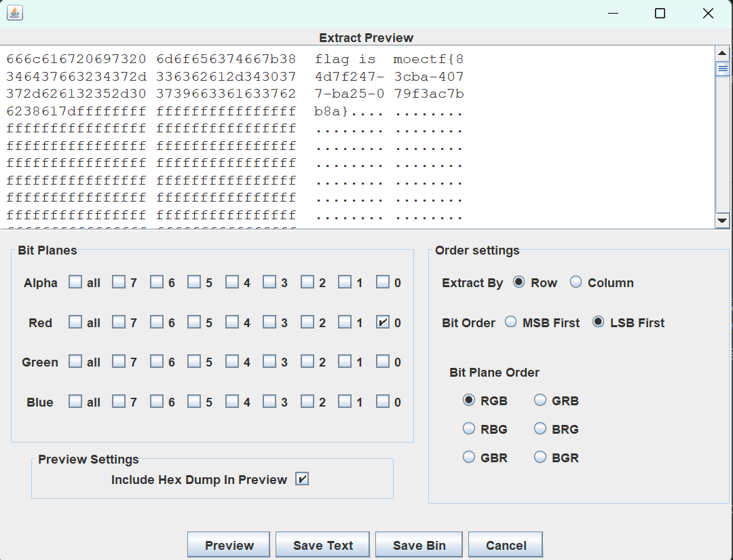Cancel the extraction dialog
The image size is (733, 560).
coord(506,545)
